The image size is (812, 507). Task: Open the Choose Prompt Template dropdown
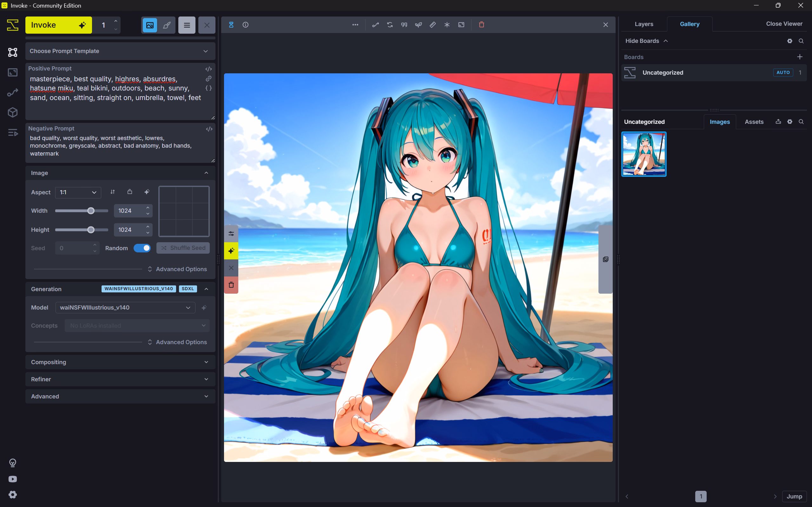pyautogui.click(x=120, y=51)
